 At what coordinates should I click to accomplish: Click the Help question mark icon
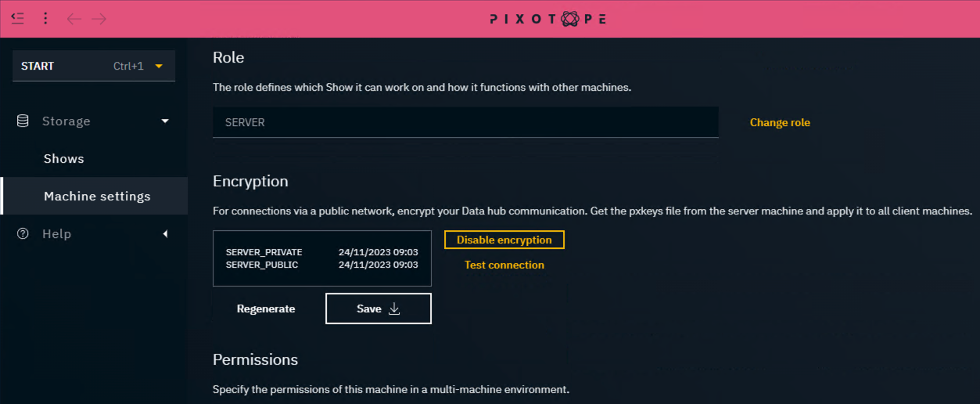click(x=23, y=233)
